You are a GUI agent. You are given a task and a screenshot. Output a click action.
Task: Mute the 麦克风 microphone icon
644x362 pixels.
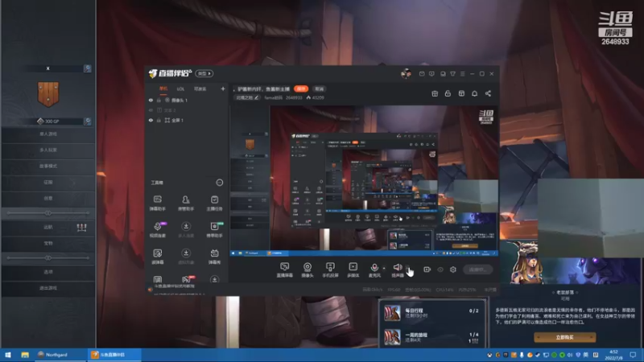point(374,269)
